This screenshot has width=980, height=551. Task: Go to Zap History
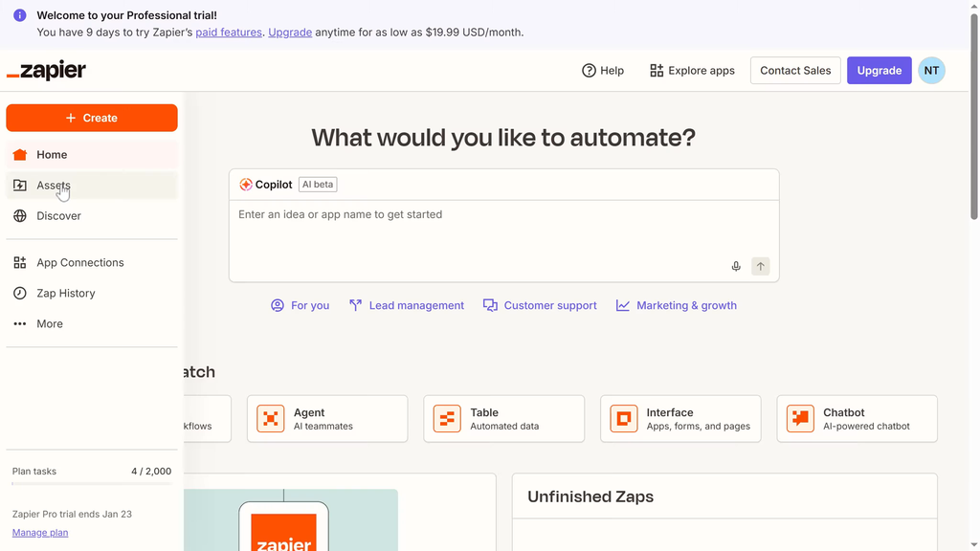[65, 294]
